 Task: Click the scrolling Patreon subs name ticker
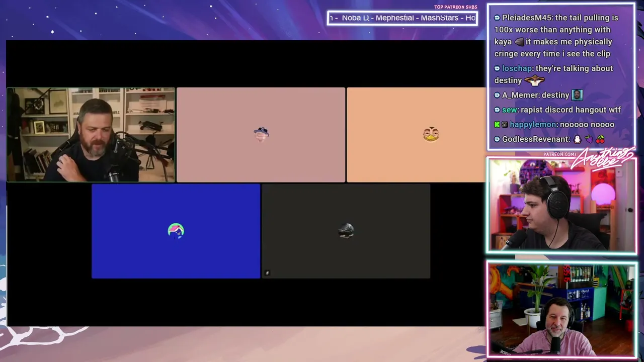click(403, 18)
